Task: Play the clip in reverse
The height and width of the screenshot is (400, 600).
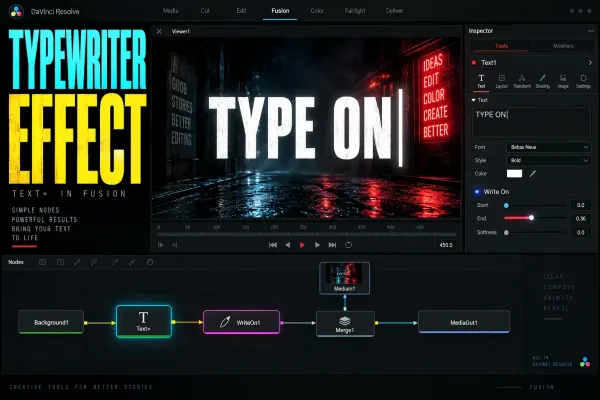Action: (288, 245)
